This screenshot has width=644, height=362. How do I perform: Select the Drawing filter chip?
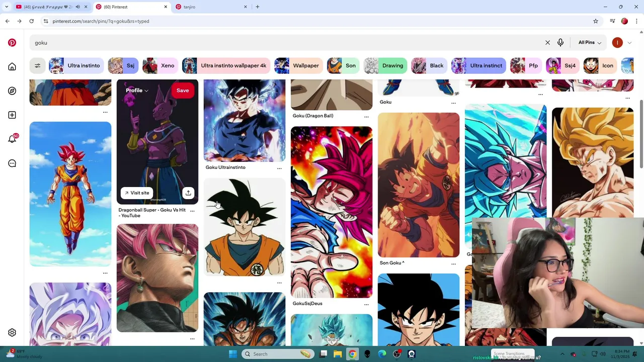point(385,66)
